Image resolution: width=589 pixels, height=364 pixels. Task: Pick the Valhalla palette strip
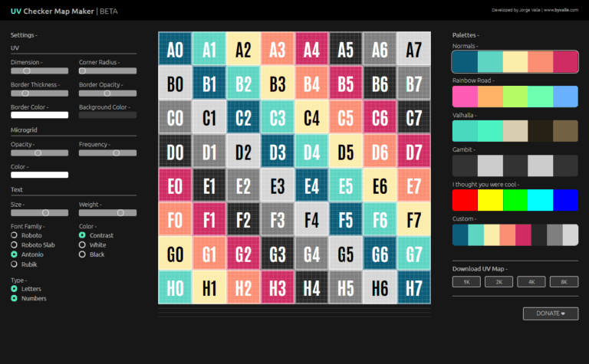[515, 131]
